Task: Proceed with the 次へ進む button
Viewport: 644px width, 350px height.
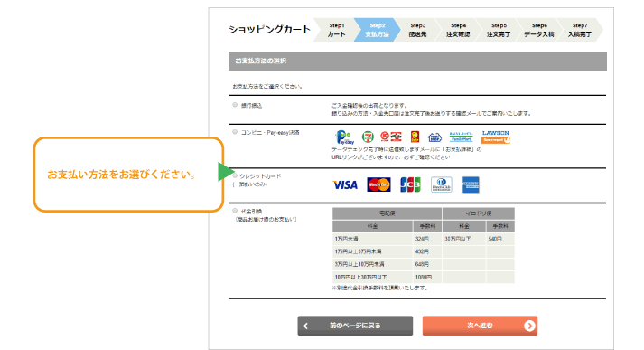Action: coord(480,326)
